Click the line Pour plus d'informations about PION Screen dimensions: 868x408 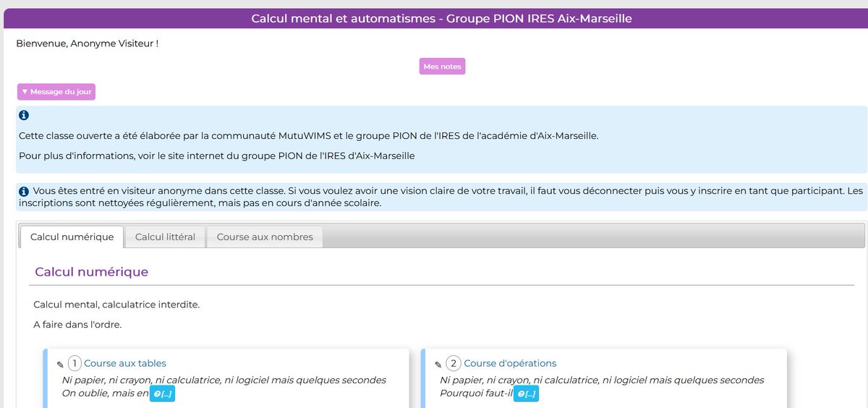(x=217, y=156)
